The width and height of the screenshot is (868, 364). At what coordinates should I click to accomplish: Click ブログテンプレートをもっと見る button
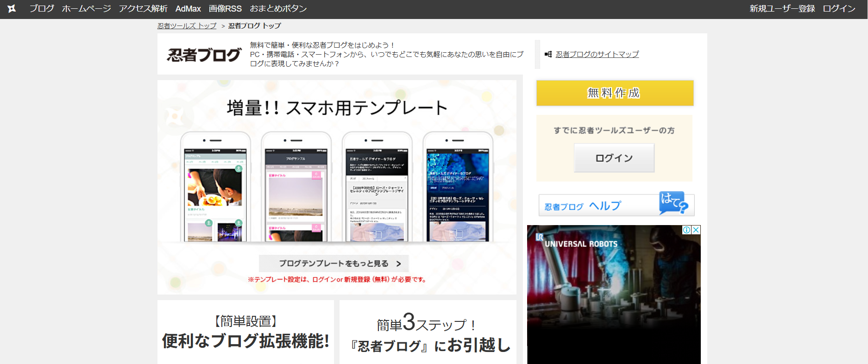click(334, 264)
